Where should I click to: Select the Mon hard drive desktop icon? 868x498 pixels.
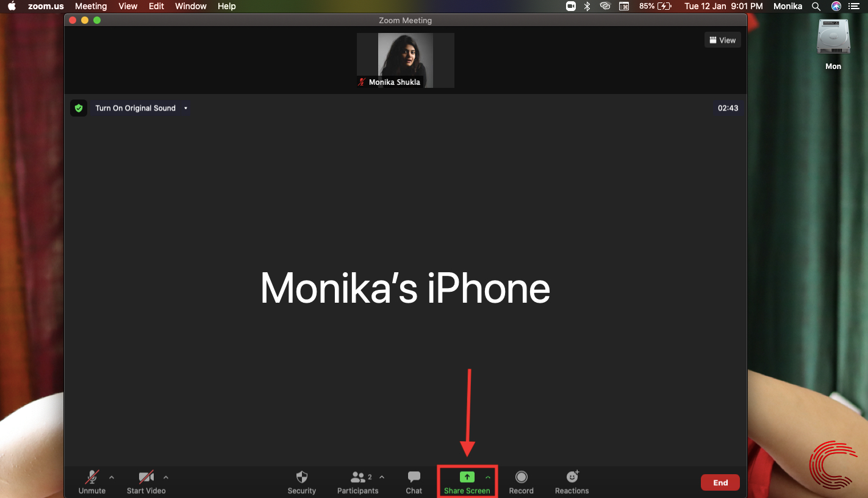point(833,45)
